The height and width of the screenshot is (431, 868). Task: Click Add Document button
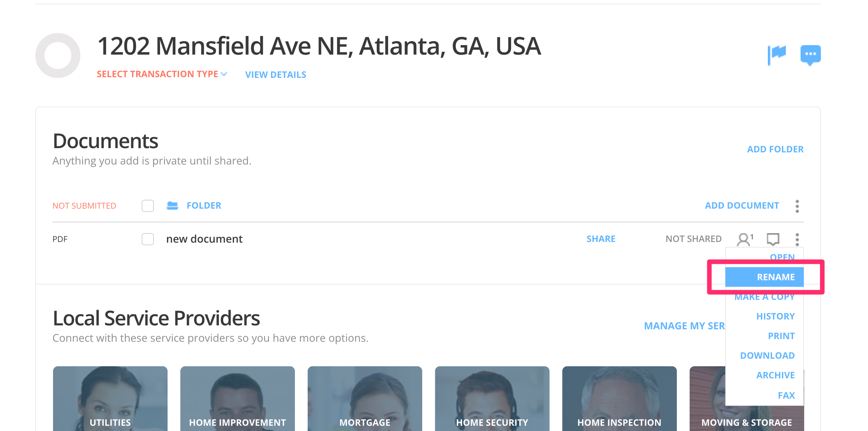(742, 205)
